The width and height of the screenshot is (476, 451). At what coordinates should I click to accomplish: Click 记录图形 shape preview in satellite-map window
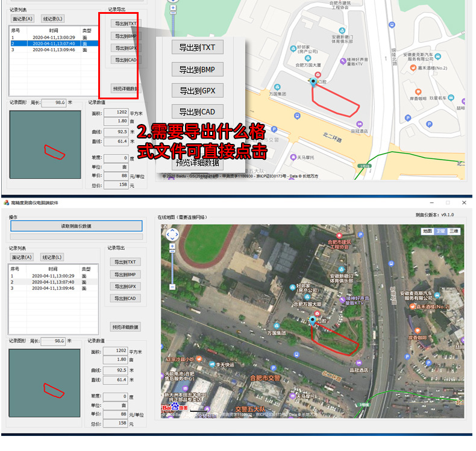coord(45,383)
